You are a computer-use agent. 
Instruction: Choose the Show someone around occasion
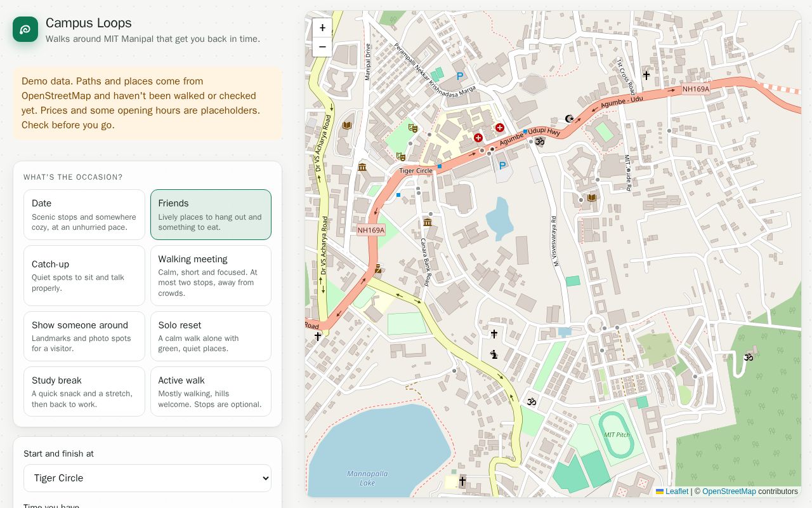(x=84, y=336)
